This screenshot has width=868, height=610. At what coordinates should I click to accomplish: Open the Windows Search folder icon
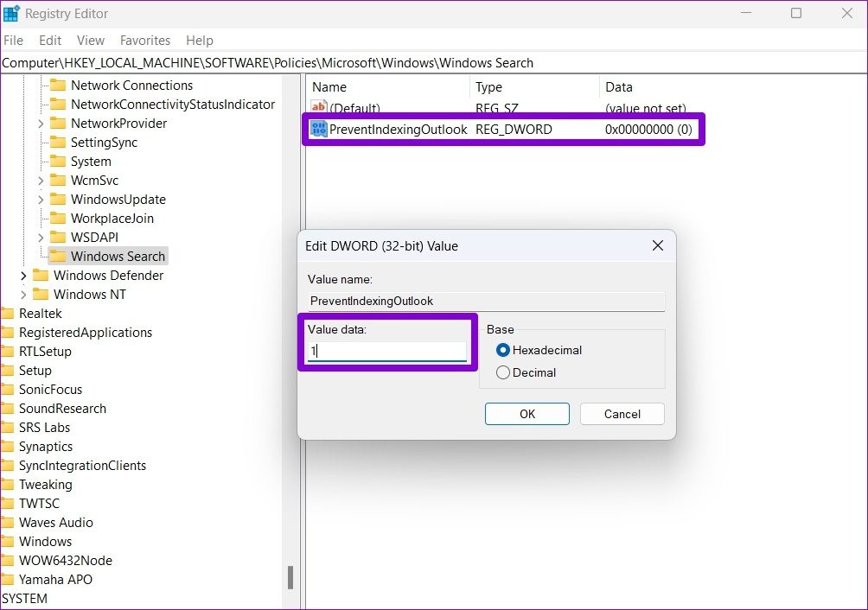pyautogui.click(x=58, y=256)
